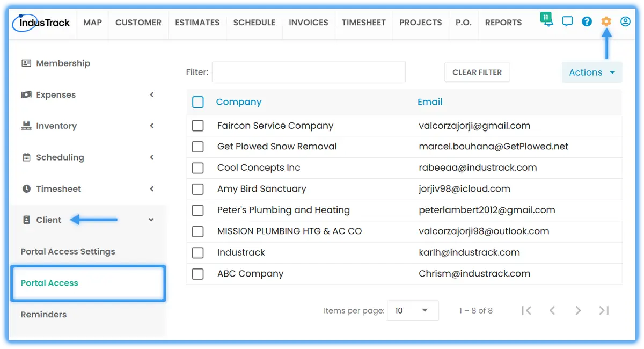Click the Timesheet clock icon
The width and height of the screenshot is (644, 349).
(x=26, y=189)
